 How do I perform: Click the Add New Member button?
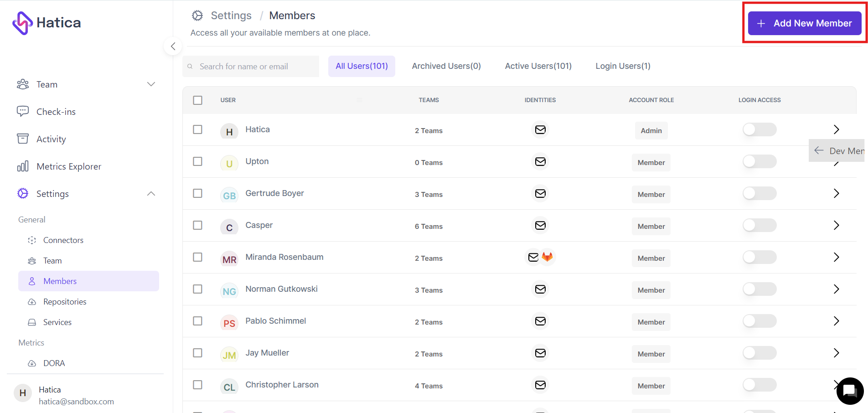805,23
